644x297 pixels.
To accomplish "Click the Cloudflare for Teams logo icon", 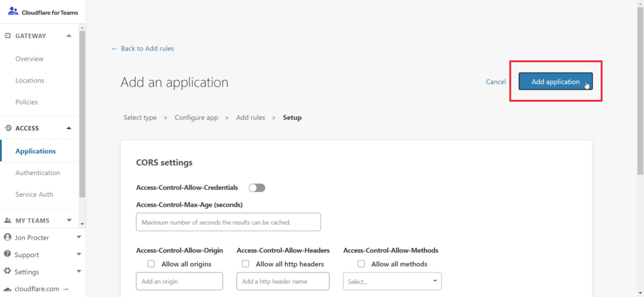I will pyautogui.click(x=13, y=11).
